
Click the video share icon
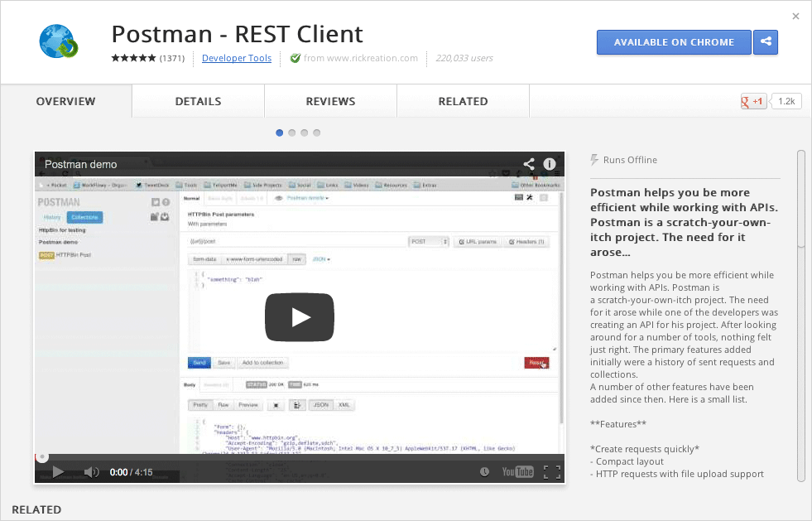click(529, 164)
